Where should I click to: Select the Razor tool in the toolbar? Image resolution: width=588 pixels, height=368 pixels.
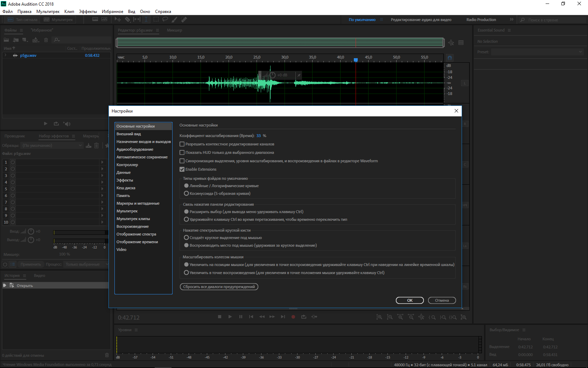127,20
